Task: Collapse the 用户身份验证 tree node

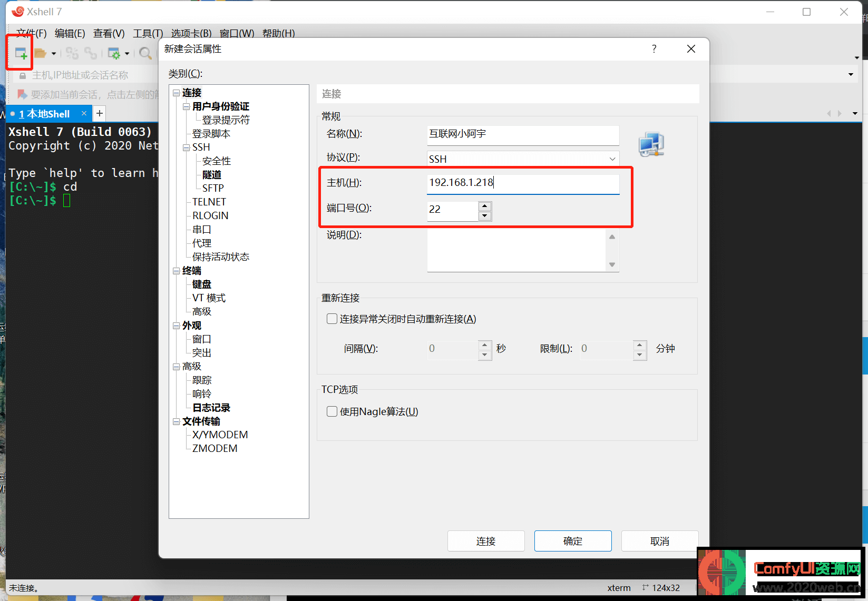Action: tap(186, 106)
